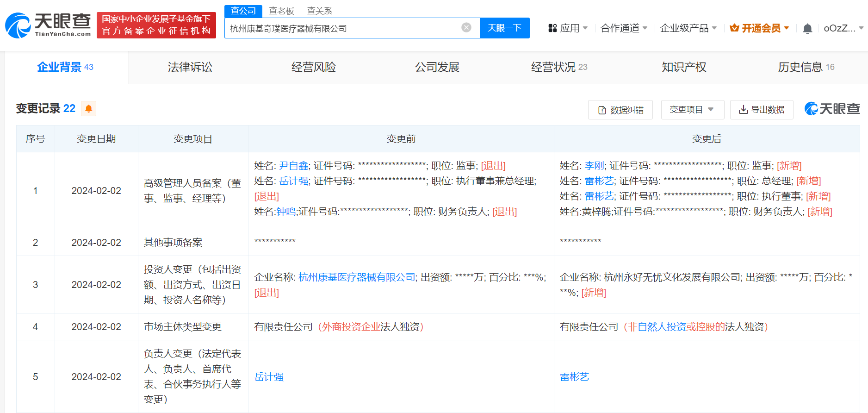Click the TianYanCha logo in header
Viewport: 868px width, 413px height.
[48, 25]
